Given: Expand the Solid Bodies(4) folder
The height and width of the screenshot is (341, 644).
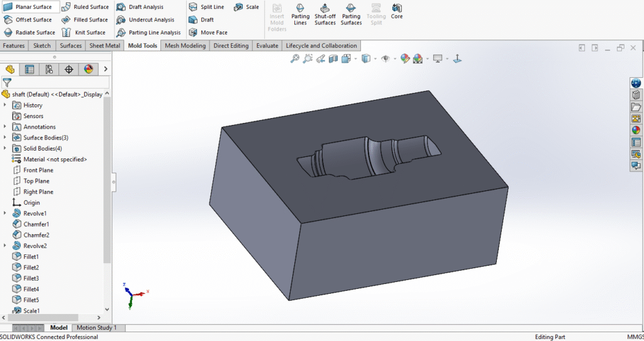Looking at the screenshot, I should pos(5,148).
